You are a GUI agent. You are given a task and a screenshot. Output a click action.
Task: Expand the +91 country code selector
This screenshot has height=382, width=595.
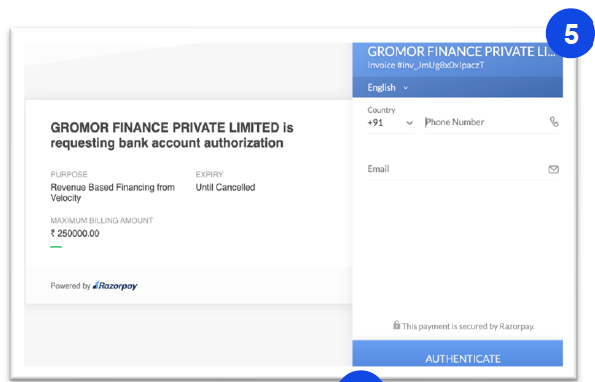click(x=390, y=123)
